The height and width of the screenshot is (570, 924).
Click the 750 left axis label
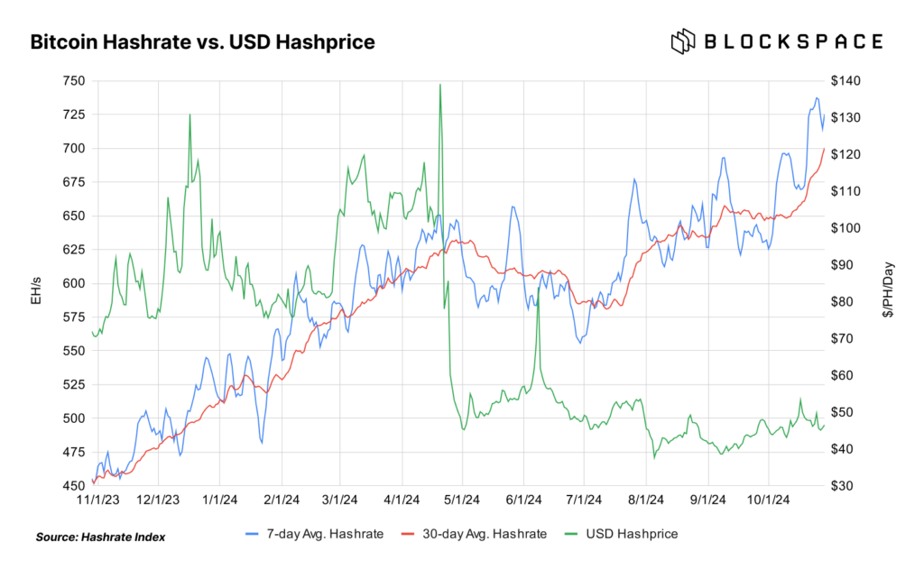74,80
